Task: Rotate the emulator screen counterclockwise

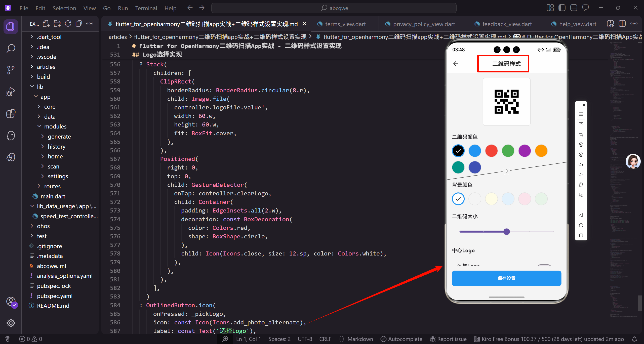Action: coord(581,144)
